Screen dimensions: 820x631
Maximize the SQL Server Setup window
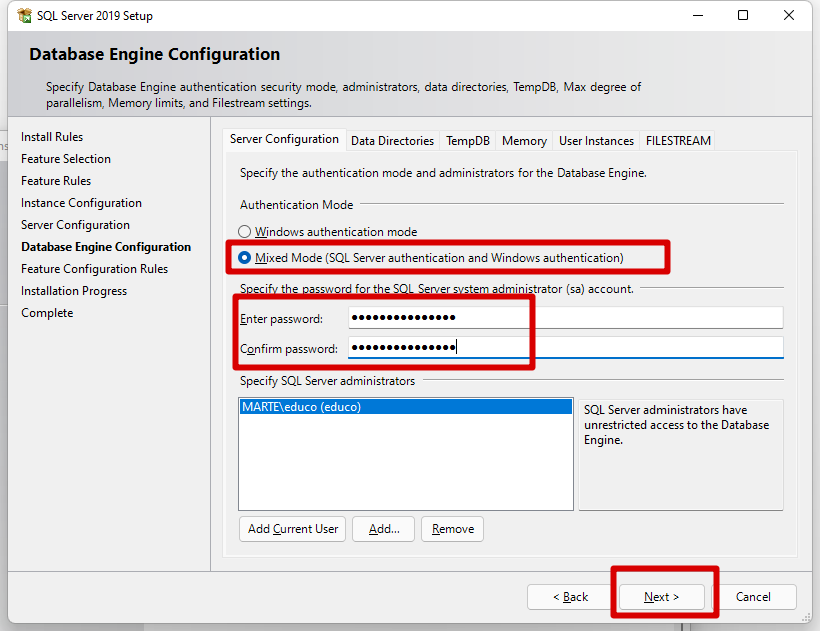tap(743, 16)
